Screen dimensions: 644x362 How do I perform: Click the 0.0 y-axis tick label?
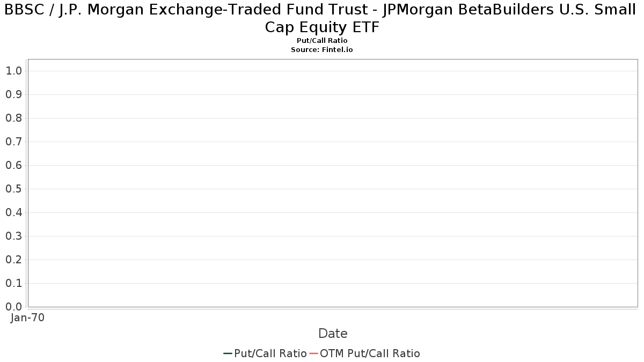click(13, 307)
